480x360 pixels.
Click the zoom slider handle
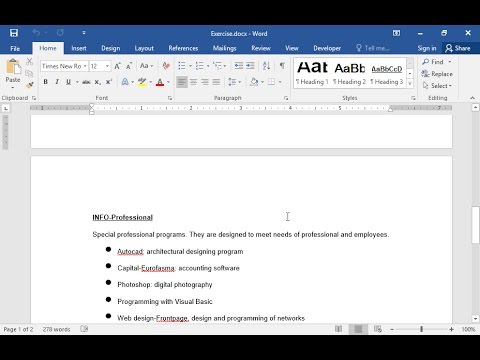tap(421, 329)
